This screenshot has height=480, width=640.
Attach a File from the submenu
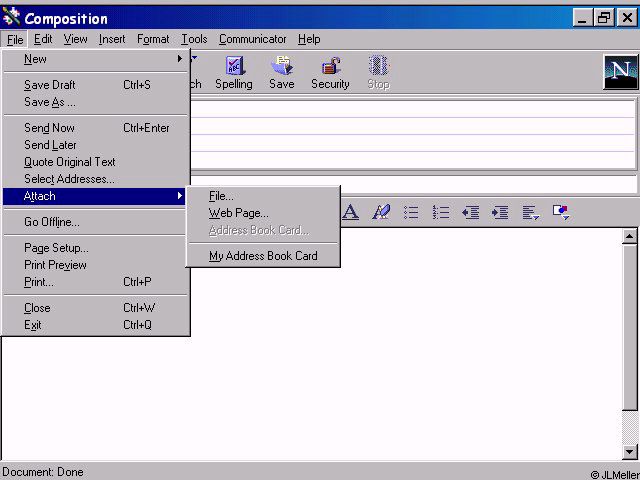tap(263, 196)
